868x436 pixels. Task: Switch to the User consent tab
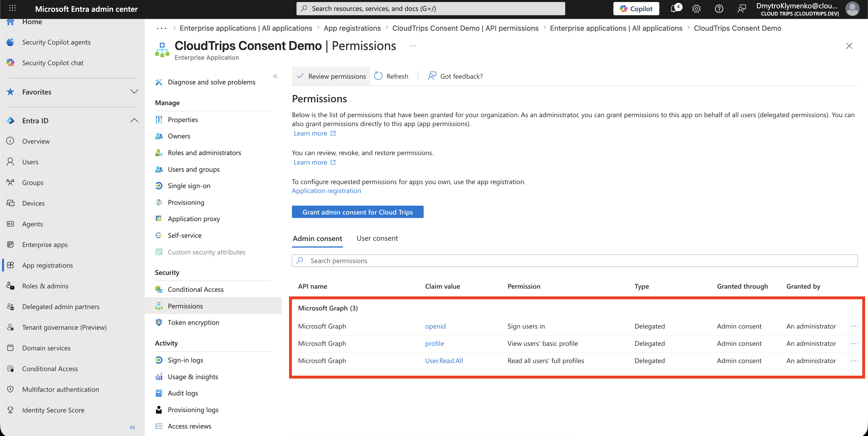(x=377, y=238)
